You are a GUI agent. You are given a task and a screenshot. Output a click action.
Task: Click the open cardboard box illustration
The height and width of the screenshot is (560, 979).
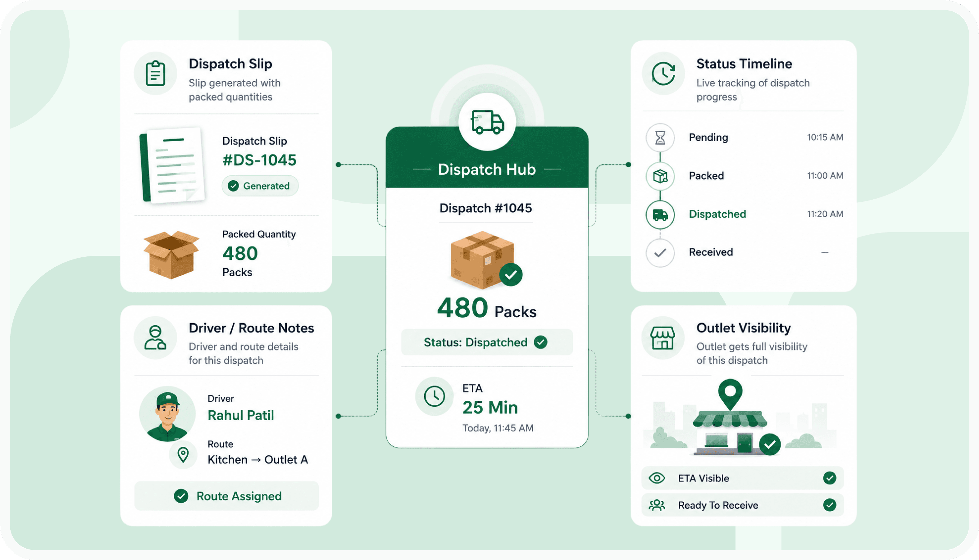(171, 255)
